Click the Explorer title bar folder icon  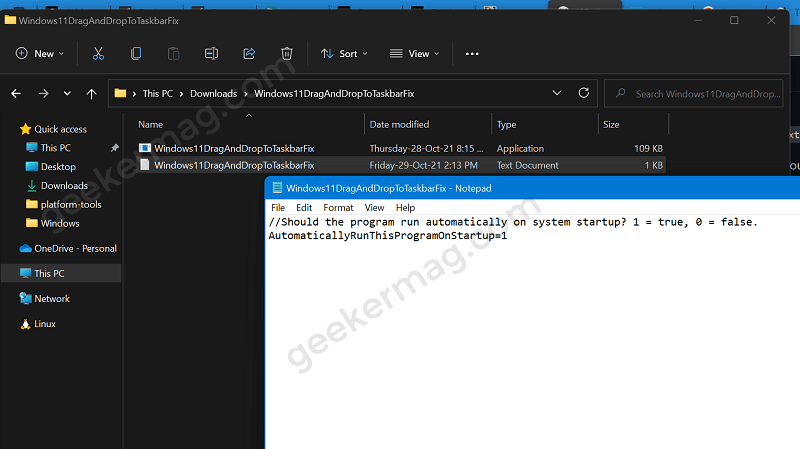click(10, 20)
